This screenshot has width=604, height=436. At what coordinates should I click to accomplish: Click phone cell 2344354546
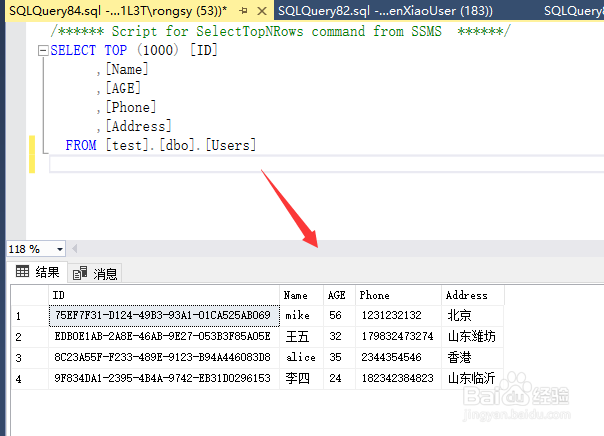click(x=398, y=358)
